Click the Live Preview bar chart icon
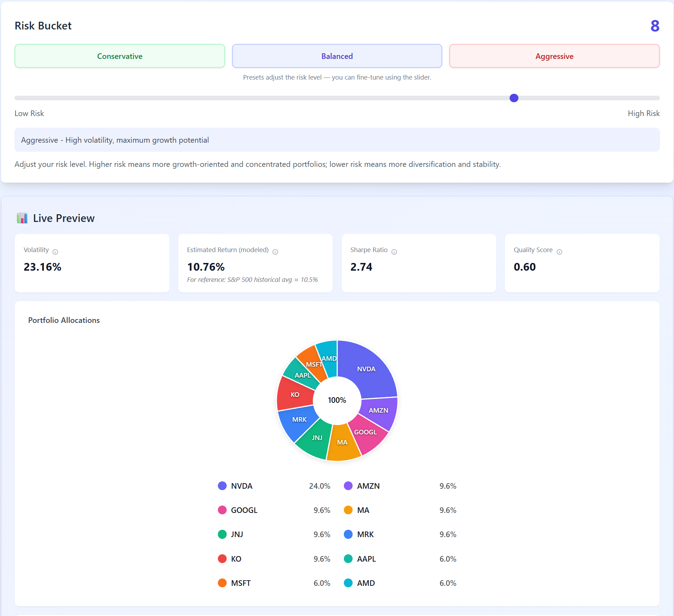The width and height of the screenshot is (674, 616). point(22,218)
